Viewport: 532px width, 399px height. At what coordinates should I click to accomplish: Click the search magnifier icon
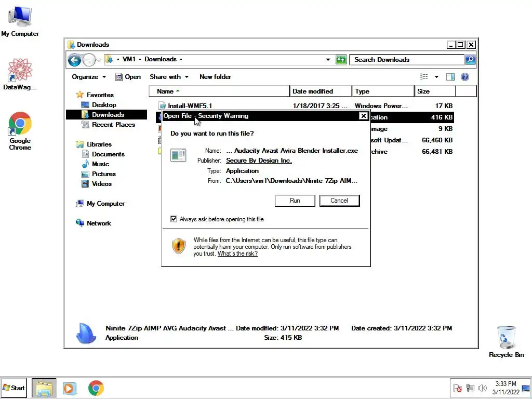470,60
